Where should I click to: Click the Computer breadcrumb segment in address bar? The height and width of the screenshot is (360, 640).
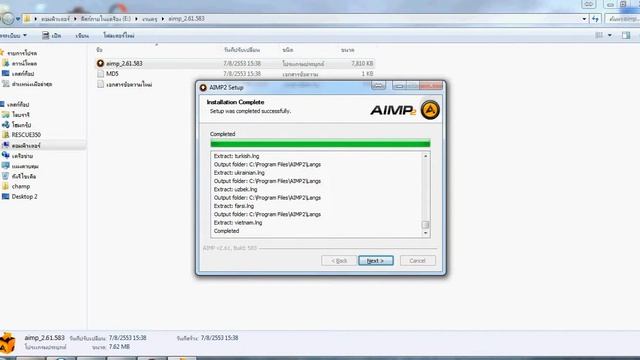pos(56,19)
